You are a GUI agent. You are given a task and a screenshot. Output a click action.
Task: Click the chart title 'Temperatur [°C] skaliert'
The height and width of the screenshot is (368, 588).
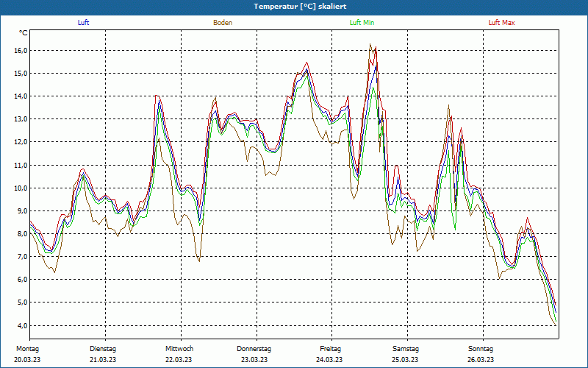300,7
